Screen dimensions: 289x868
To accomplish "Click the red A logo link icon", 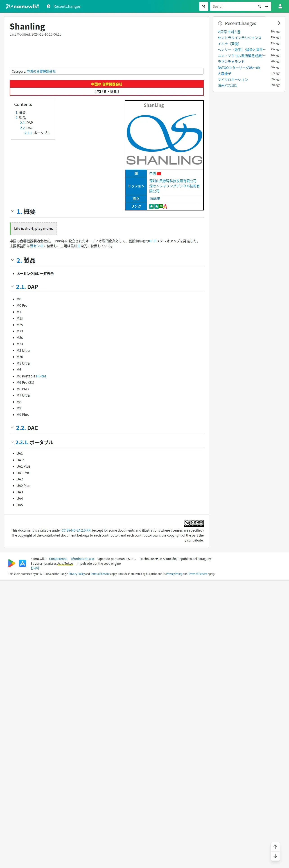I will [x=165, y=207].
